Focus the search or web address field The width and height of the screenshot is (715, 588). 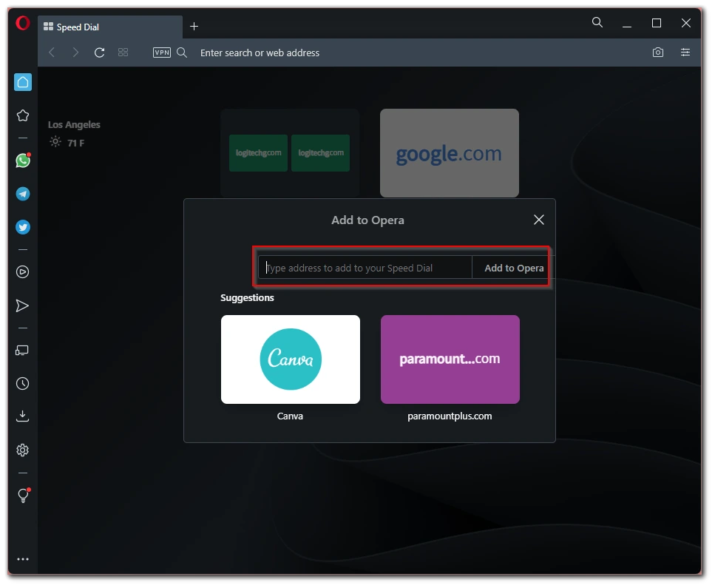coord(260,53)
